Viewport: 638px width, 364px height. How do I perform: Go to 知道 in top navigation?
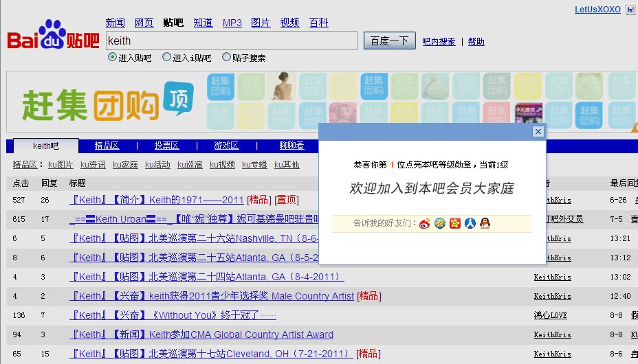pyautogui.click(x=203, y=23)
